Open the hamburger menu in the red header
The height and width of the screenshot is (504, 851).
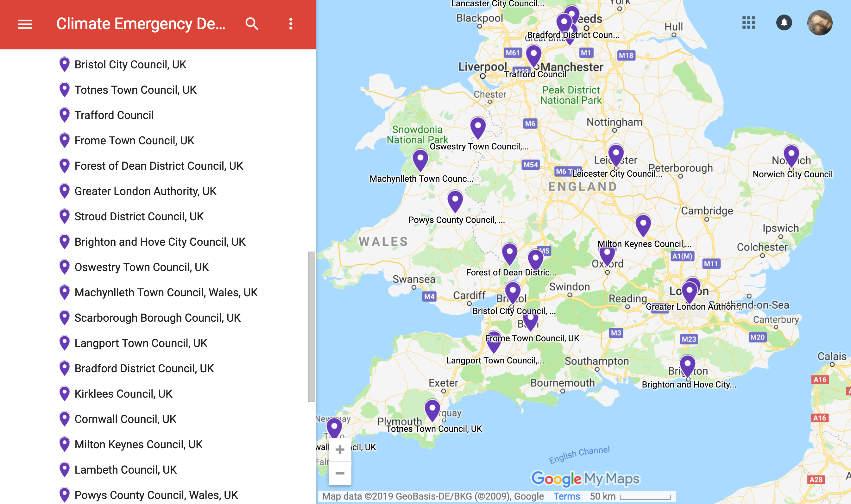point(25,24)
